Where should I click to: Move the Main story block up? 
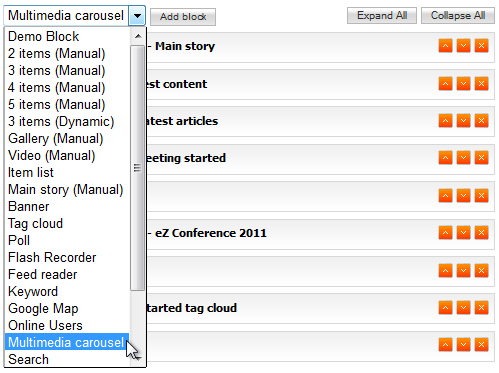tap(445, 46)
